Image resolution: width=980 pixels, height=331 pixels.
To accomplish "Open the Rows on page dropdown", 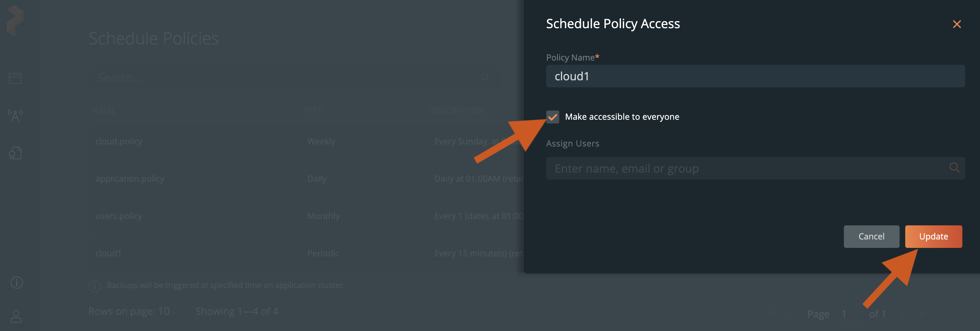I will pos(133,311).
